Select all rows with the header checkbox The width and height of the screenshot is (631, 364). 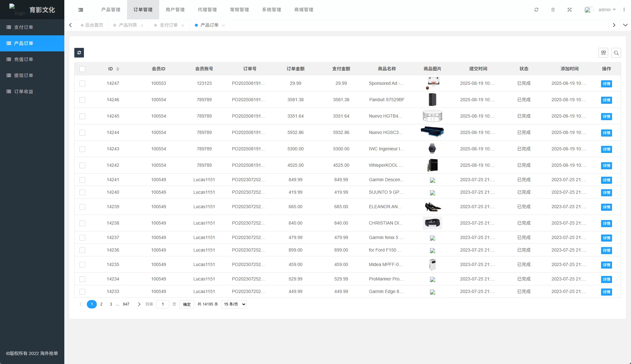tap(82, 69)
